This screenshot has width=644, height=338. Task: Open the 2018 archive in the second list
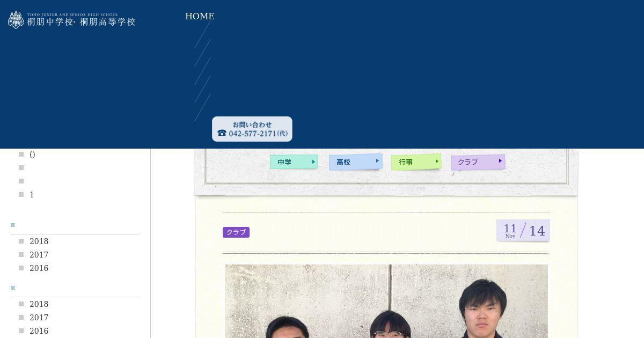(39, 304)
